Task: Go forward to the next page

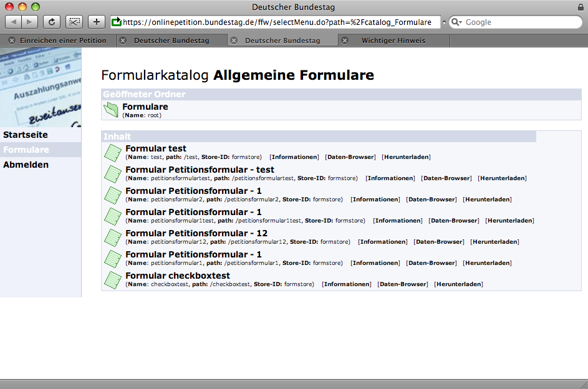Action: coord(29,22)
